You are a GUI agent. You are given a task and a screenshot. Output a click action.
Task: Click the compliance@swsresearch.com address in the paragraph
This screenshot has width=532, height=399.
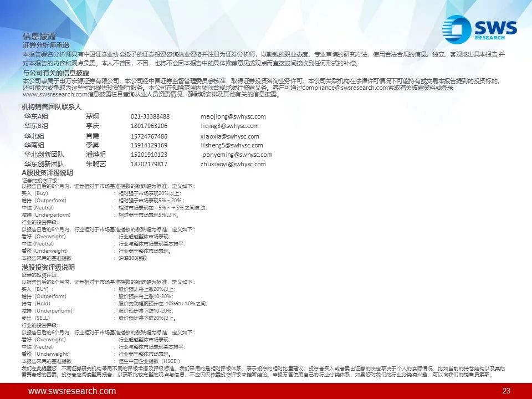pos(345,88)
